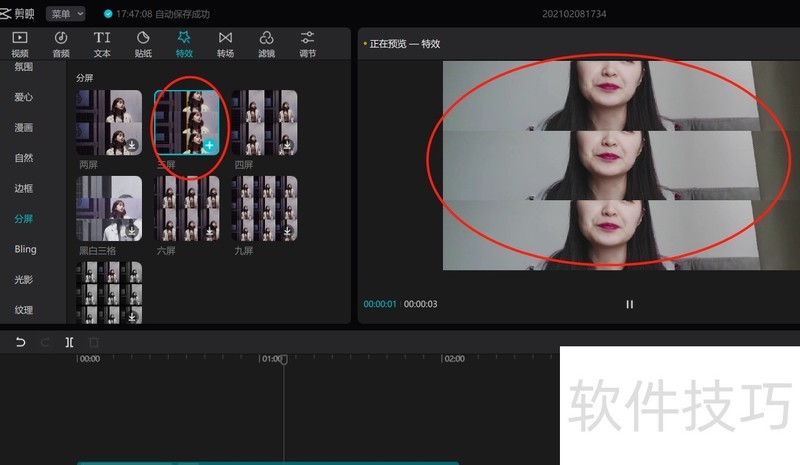800x465 pixels.
Task: Click the undo arrow in timeline toolbar
Action: pyautogui.click(x=20, y=342)
